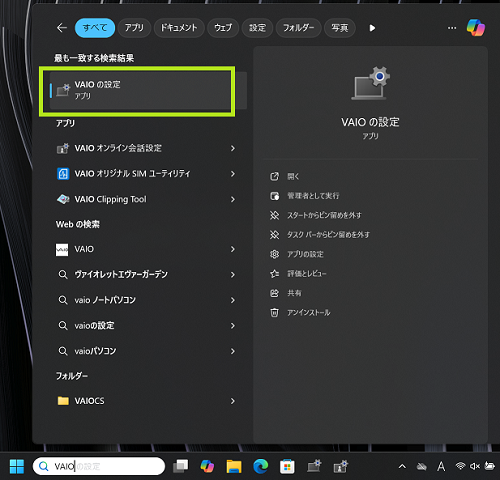The height and width of the screenshot is (480, 500).
Task: Expand vaioの設定 web result chevron
Action: (x=233, y=326)
